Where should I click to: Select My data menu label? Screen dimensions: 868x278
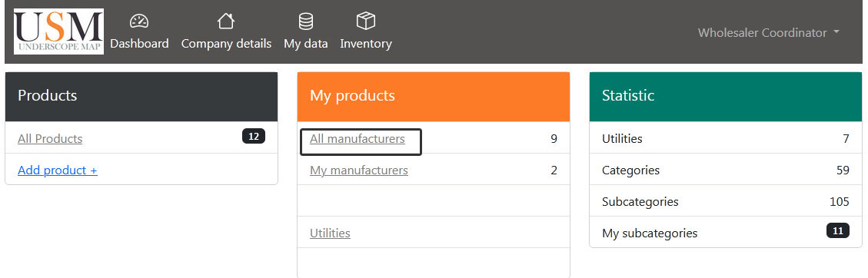click(x=305, y=43)
